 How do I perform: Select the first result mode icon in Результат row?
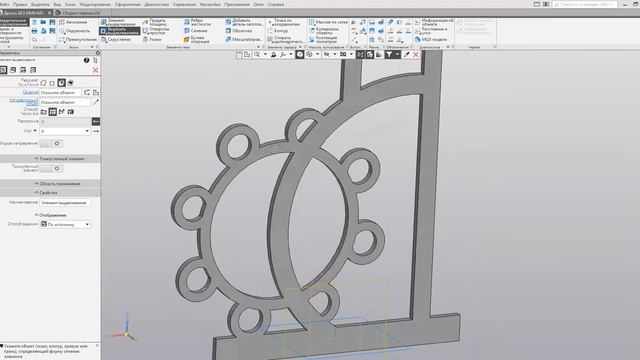(44, 83)
